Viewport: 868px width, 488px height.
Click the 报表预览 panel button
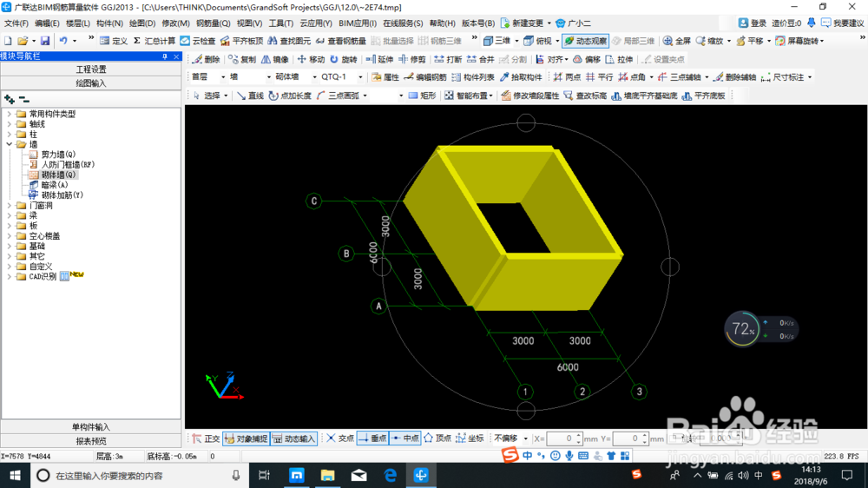(91, 441)
